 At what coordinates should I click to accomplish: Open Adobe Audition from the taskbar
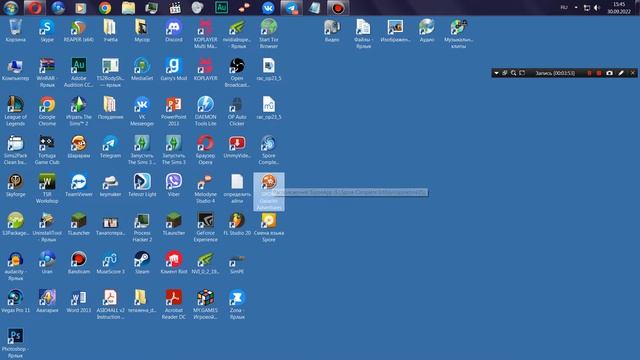pyautogui.click(x=222, y=8)
